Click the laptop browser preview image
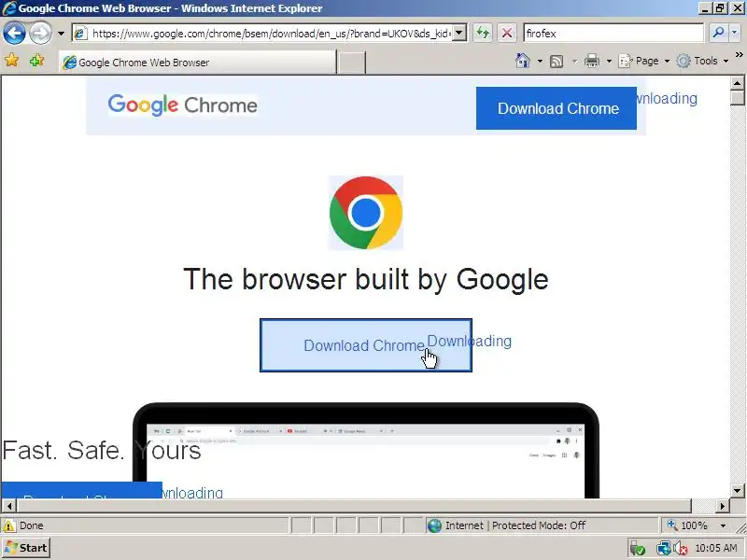The image size is (747, 560). (365, 451)
